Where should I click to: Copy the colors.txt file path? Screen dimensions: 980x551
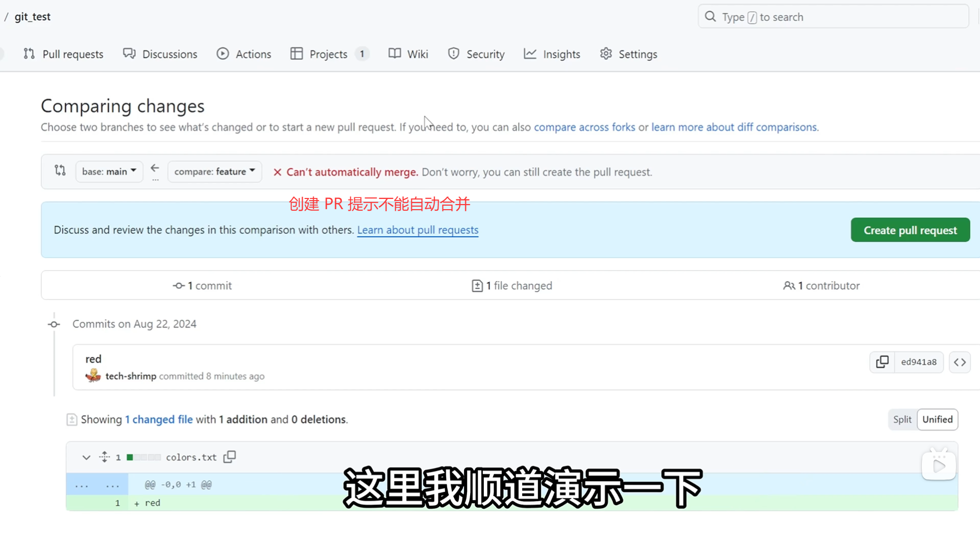(230, 457)
